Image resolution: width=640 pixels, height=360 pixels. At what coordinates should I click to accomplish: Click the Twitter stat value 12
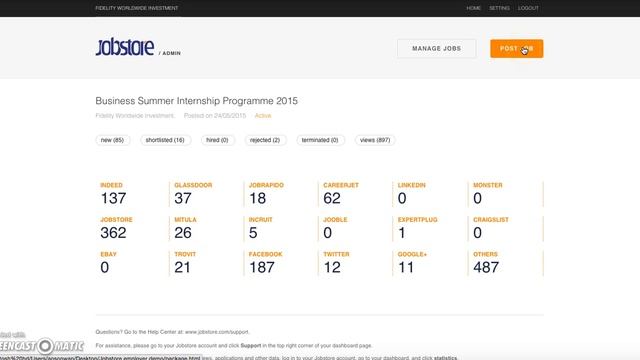(x=332, y=267)
